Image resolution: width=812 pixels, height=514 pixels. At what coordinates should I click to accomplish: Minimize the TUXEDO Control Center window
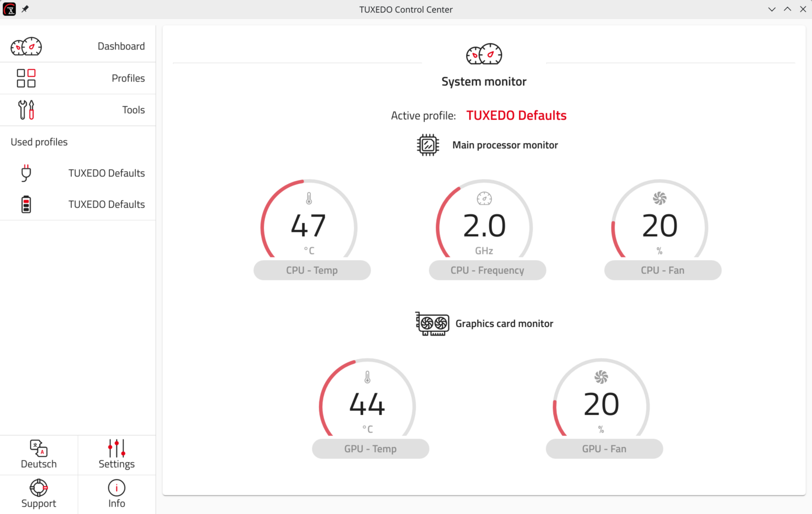click(772, 9)
